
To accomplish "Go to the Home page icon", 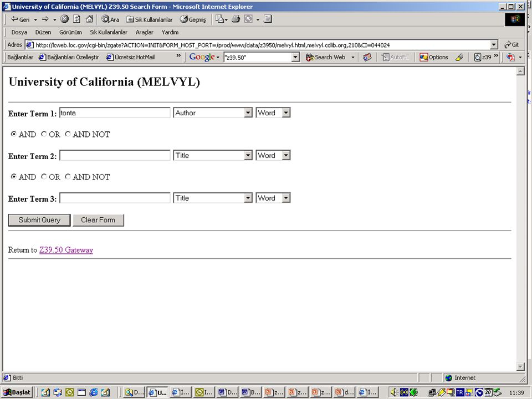I will click(89, 19).
